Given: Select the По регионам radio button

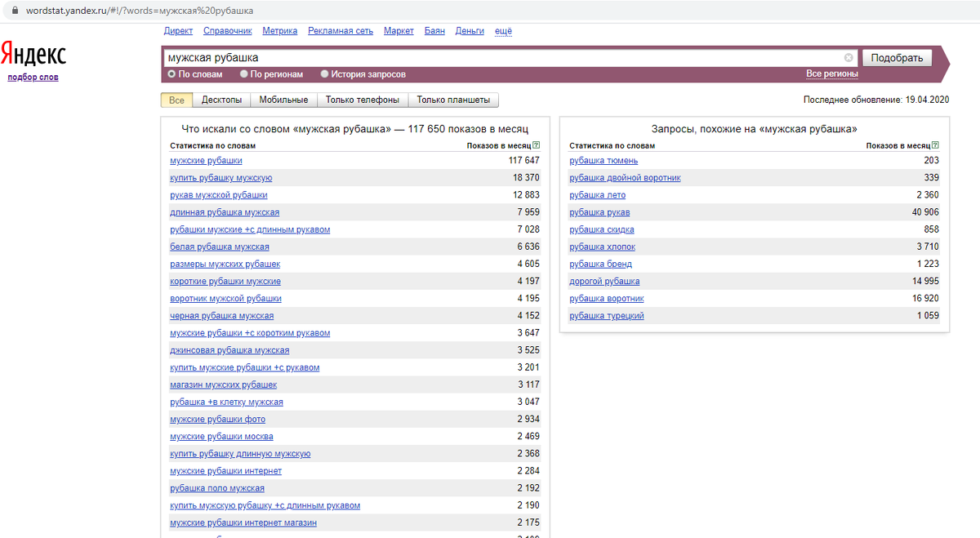Looking at the screenshot, I should tap(244, 73).
